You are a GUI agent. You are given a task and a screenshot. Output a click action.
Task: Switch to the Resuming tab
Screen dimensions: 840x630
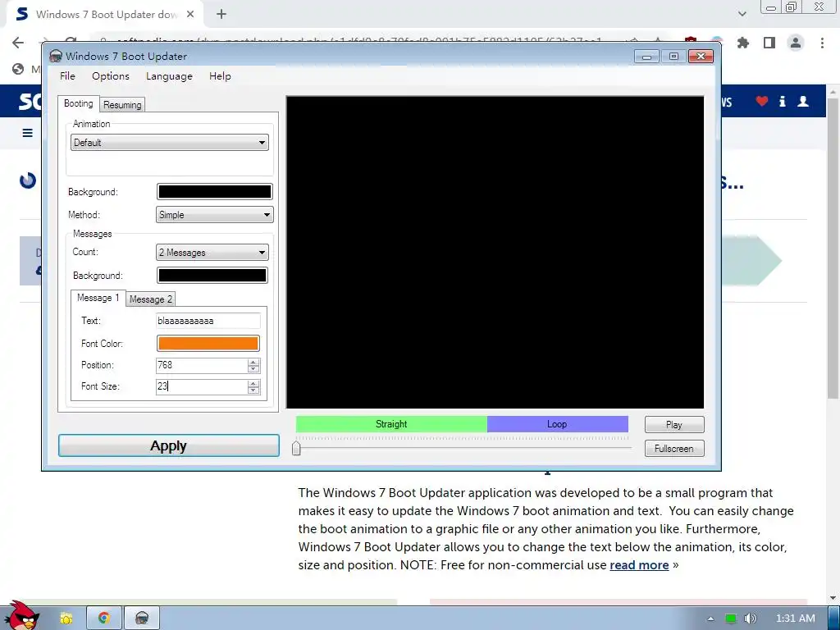pos(122,105)
